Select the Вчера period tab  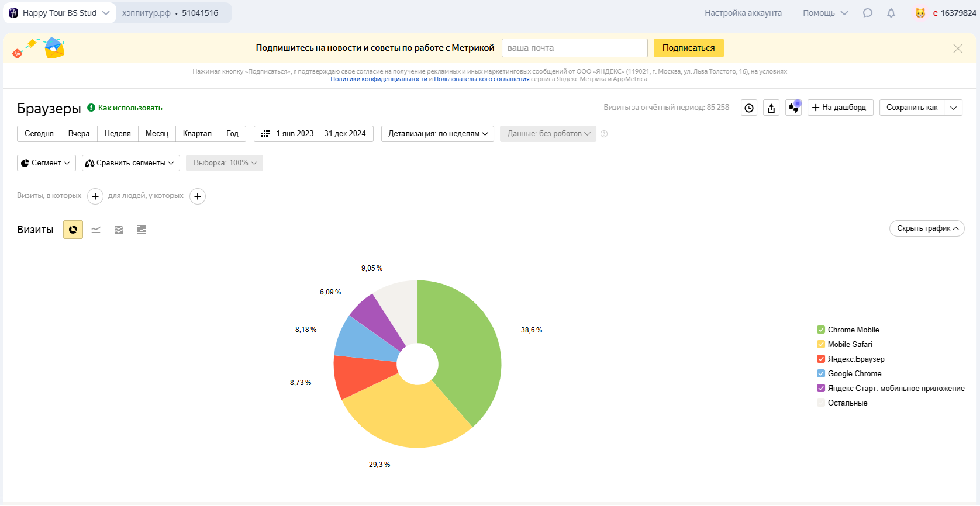pyautogui.click(x=79, y=134)
